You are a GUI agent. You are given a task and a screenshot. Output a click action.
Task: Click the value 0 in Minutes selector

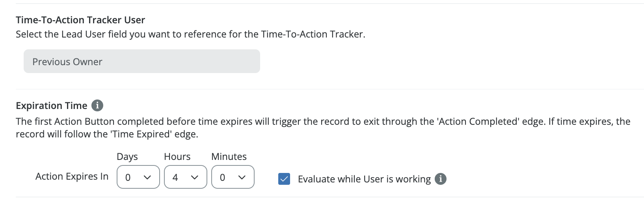[x=223, y=178]
